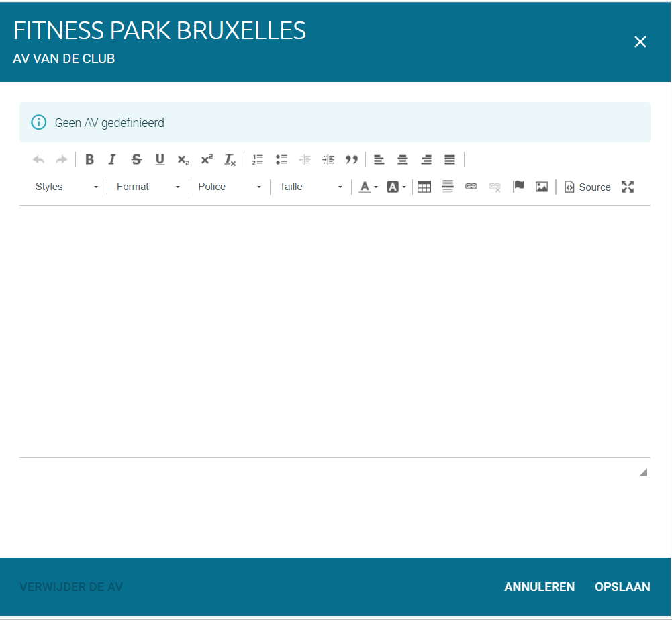This screenshot has width=672, height=620.
Task: Click the OPSLAAN button
Action: [622, 587]
